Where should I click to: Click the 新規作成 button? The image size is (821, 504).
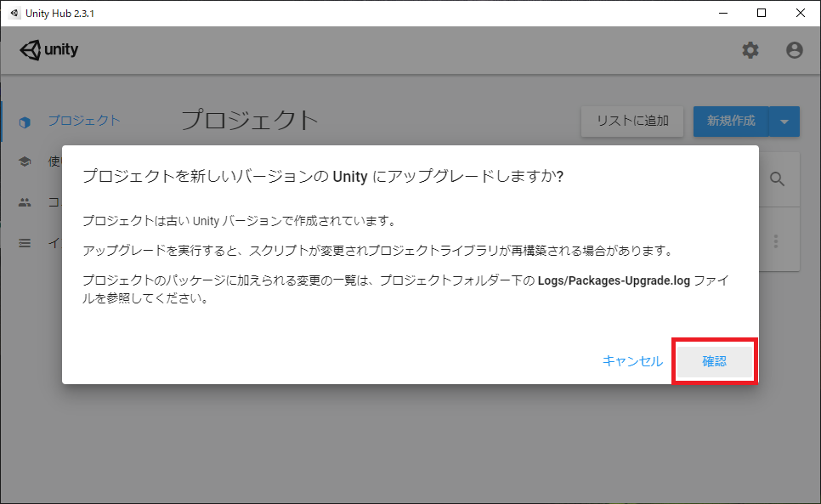point(731,122)
